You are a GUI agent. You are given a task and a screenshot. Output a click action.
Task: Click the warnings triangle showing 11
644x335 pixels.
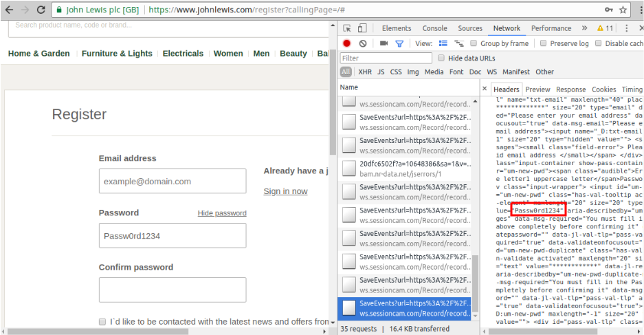click(x=605, y=28)
